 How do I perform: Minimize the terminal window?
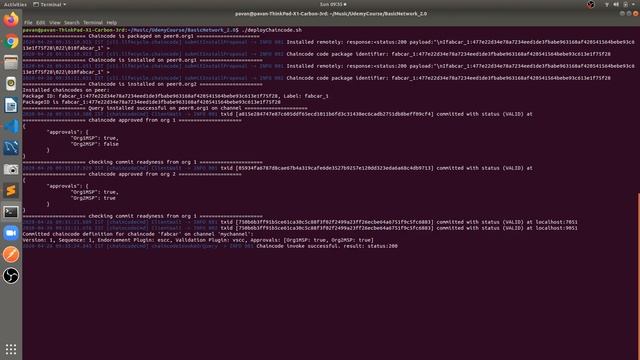622,13
